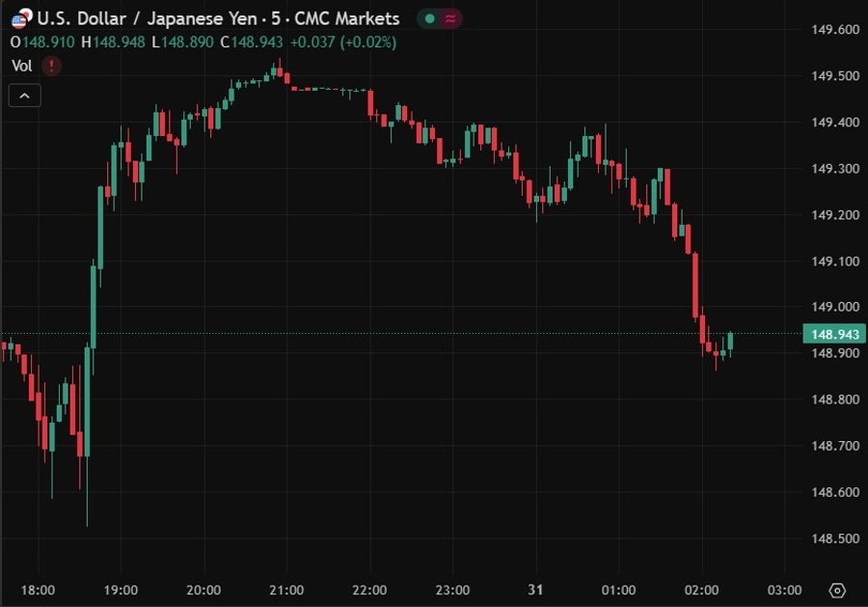Viewport: 868px width, 607px height.
Task: Click the open value 148.910
Action: click(48, 42)
